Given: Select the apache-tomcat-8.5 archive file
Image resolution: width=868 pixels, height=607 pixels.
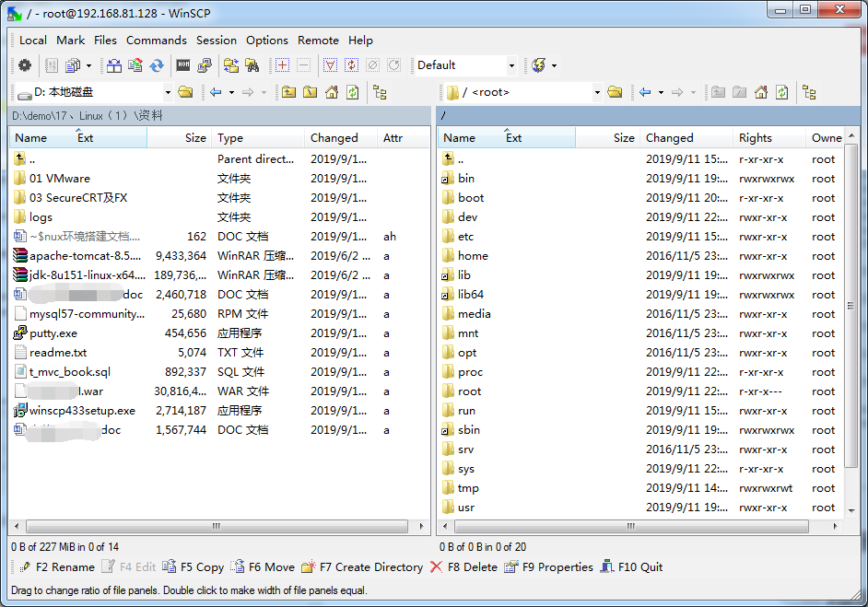Looking at the screenshot, I should point(86,256).
